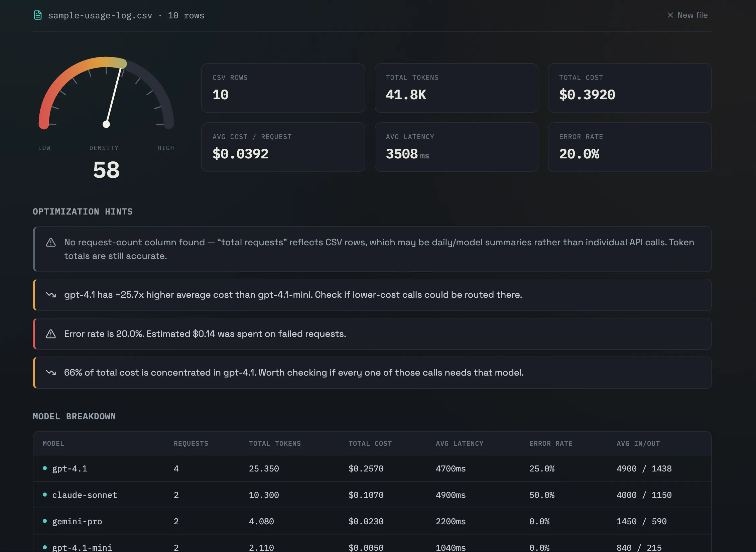Click the warning triangle on the error rate hint

click(x=51, y=334)
